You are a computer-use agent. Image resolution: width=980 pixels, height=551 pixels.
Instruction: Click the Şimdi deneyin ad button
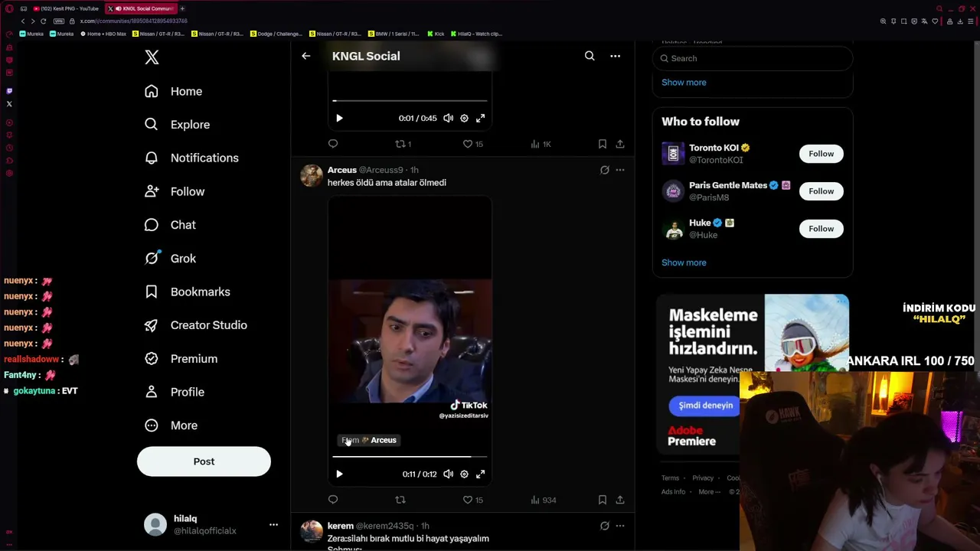click(x=705, y=406)
